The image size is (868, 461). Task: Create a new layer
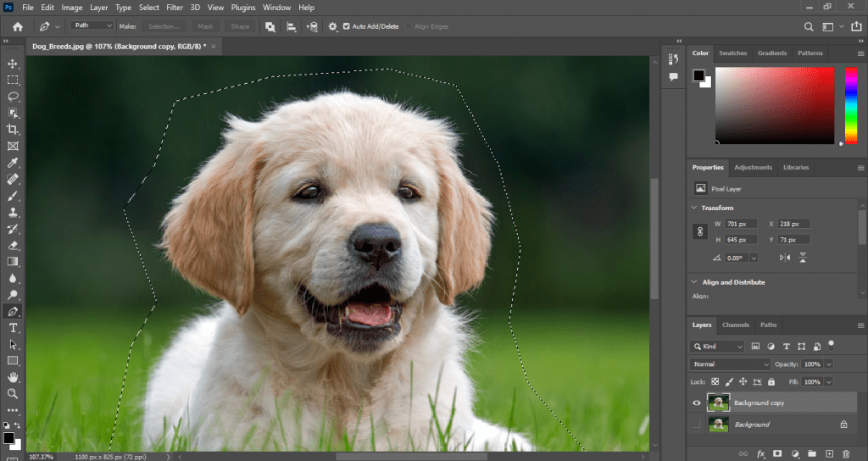[x=829, y=454]
